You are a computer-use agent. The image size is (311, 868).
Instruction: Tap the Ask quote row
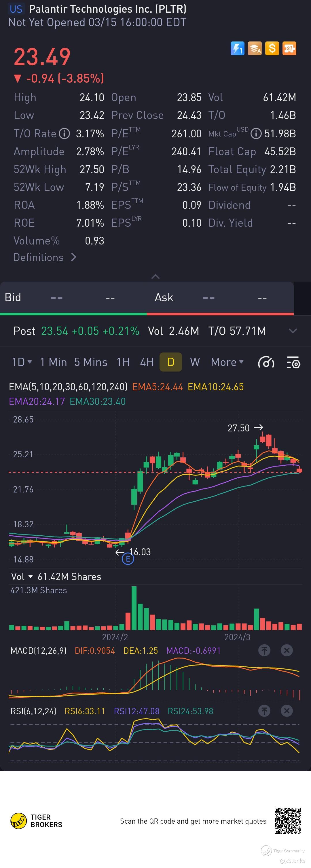[220, 297]
